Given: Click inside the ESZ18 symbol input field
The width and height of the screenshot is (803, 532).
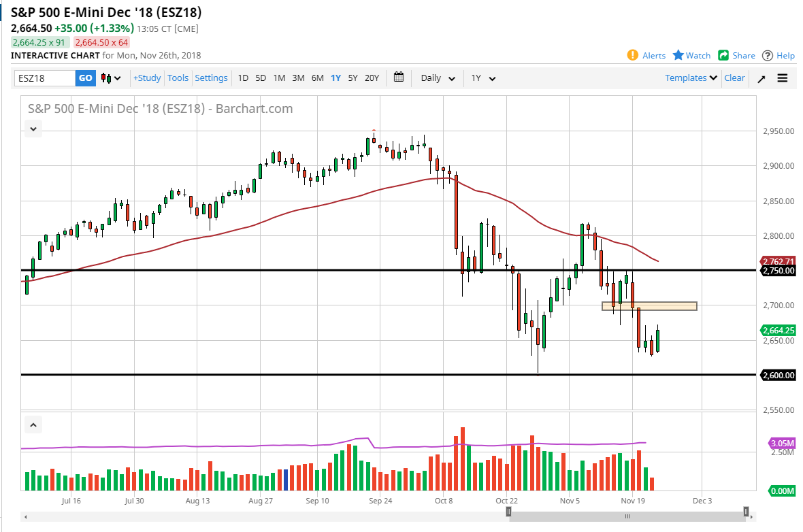Looking at the screenshot, I should [44, 78].
